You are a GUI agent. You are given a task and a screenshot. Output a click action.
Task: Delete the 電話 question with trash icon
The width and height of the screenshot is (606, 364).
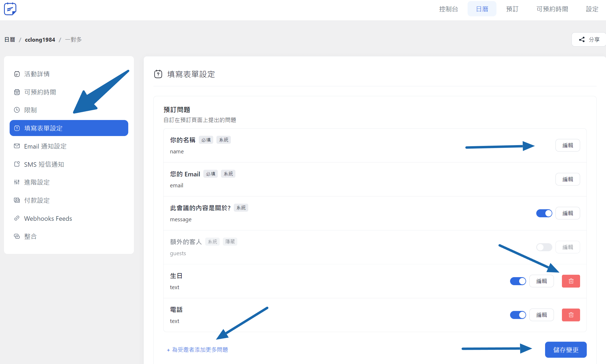pyautogui.click(x=571, y=315)
